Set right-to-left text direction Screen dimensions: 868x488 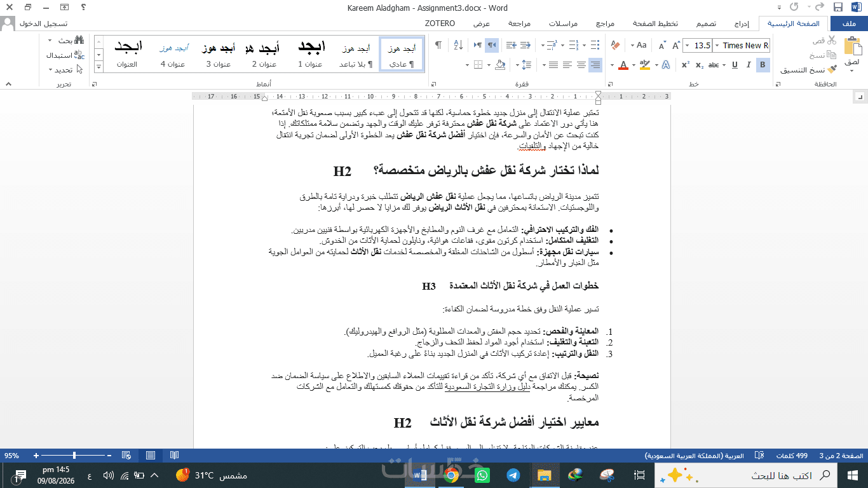pyautogui.click(x=492, y=45)
